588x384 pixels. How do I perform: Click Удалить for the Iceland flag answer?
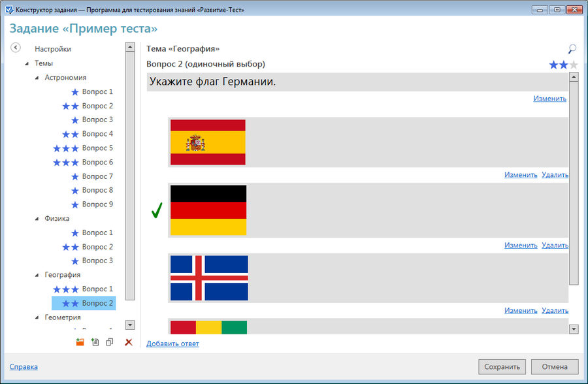[555, 310]
